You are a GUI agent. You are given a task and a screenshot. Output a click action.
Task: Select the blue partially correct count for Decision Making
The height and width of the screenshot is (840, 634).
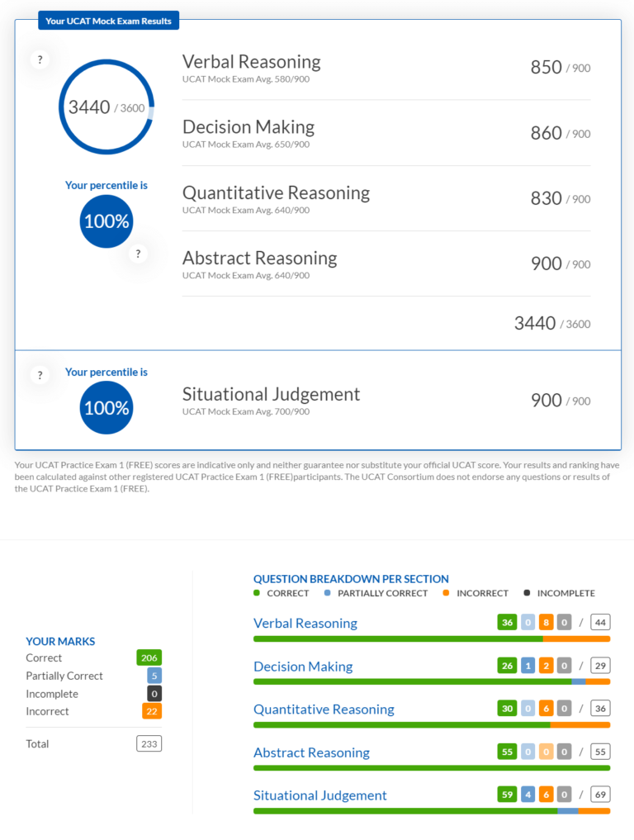click(x=527, y=665)
